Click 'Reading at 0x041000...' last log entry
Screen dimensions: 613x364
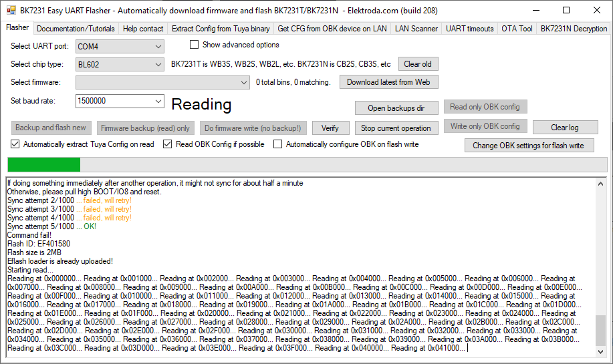click(428, 348)
